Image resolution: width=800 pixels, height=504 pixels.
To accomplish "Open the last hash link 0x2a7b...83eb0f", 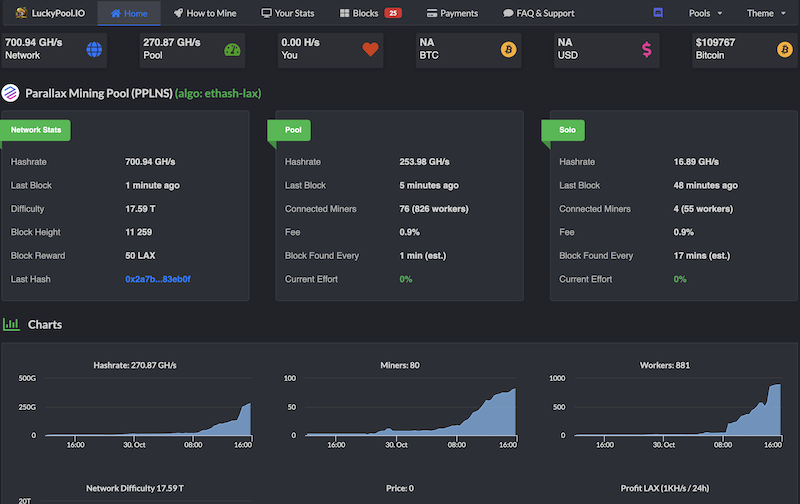I will coord(158,279).
